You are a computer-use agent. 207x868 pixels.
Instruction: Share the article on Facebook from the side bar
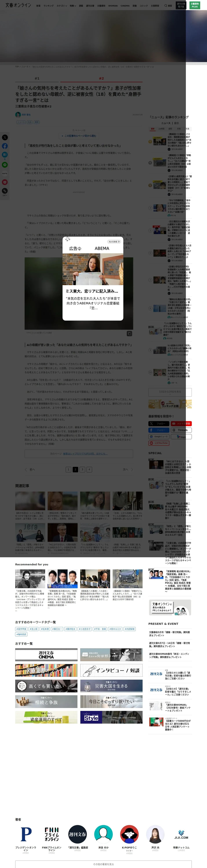coord(5,146)
